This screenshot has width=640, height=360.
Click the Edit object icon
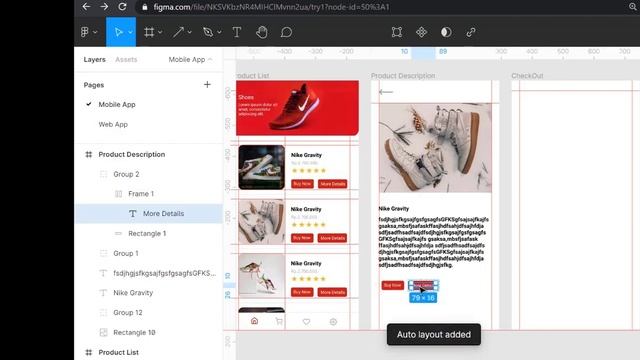[x=397, y=32]
